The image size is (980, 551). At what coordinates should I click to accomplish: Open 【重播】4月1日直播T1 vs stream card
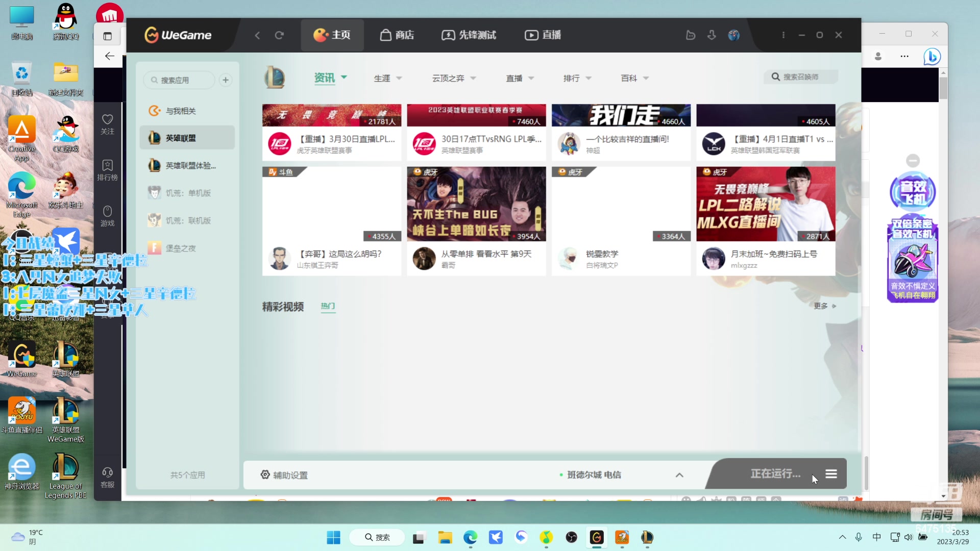click(766, 133)
